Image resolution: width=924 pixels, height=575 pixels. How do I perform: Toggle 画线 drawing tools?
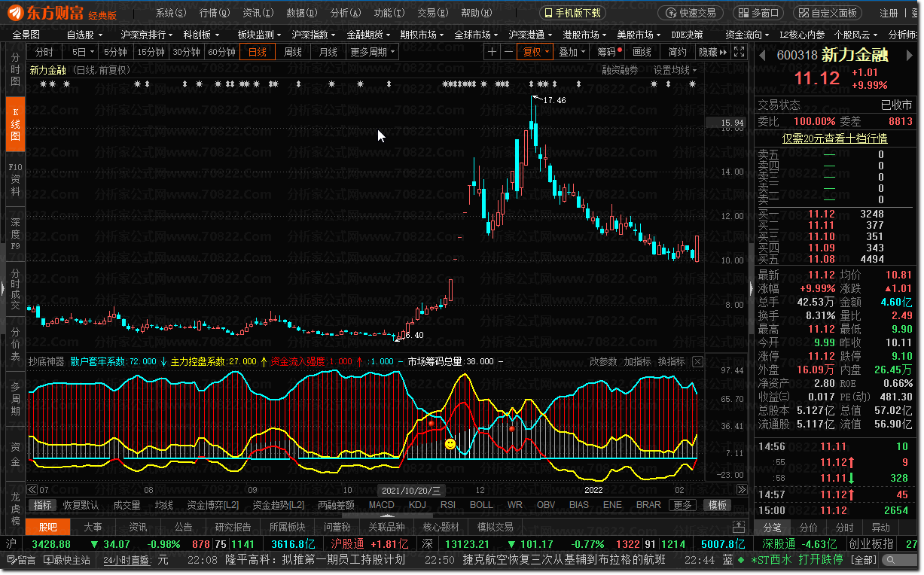(x=642, y=52)
